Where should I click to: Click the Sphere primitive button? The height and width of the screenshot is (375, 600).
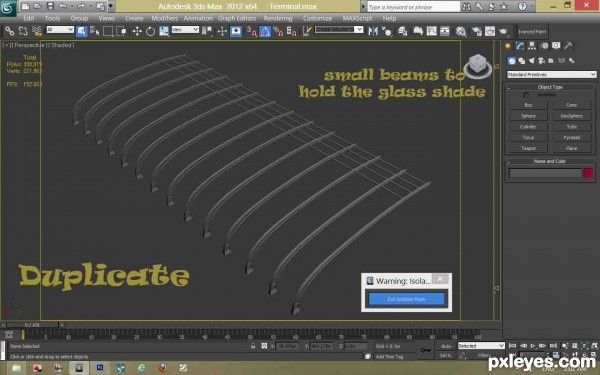click(528, 116)
